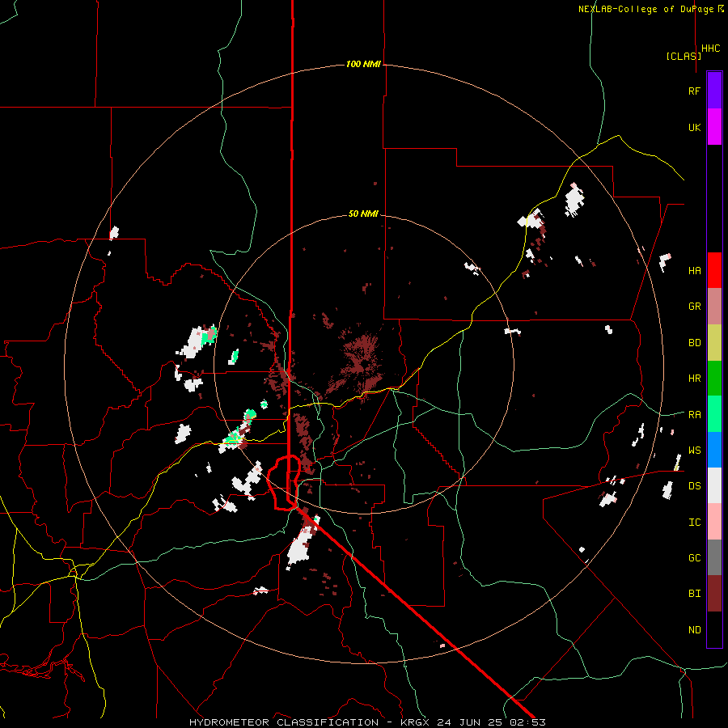
Task: Click the 'HYDROMETEOR CLASSIFICATION' title text
Action: [x=284, y=722]
